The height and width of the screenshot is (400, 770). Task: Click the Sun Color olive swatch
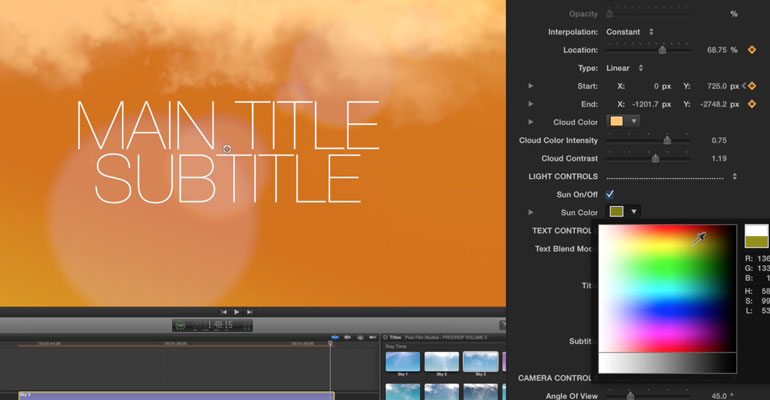pos(616,212)
